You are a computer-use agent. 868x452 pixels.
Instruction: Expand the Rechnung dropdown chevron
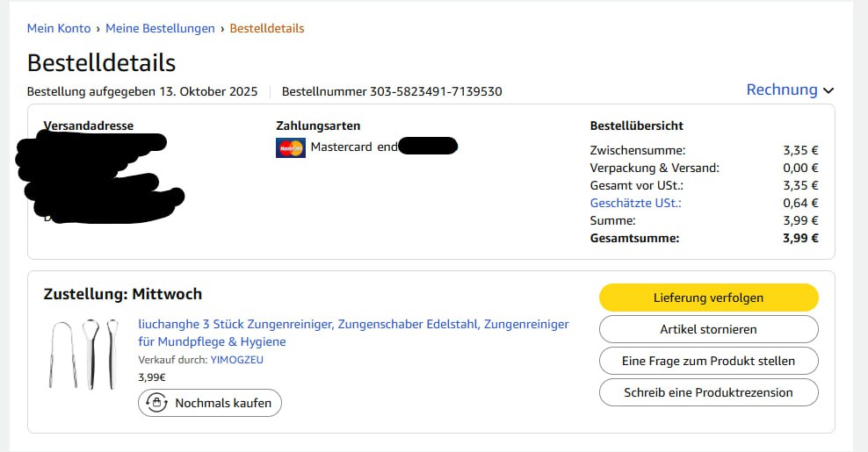(x=828, y=90)
